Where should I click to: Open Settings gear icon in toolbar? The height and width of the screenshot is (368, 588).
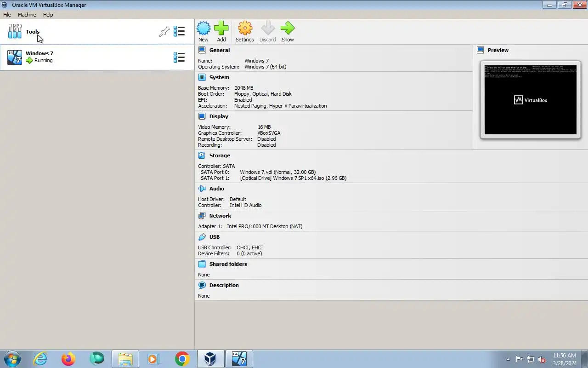(x=245, y=29)
